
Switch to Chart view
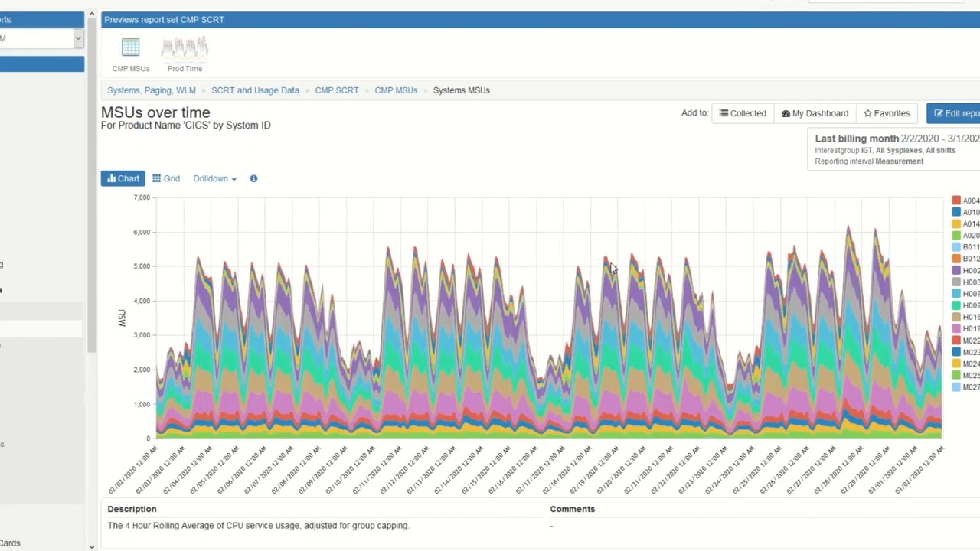click(x=122, y=178)
